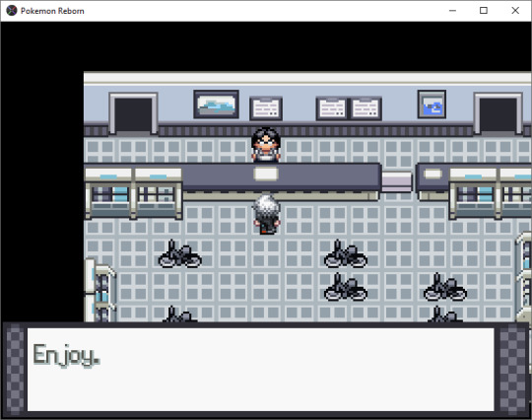Viewport: 532px width, 420px height.
Task: Minimize the Pokemon Reborn window
Action: [452, 11]
